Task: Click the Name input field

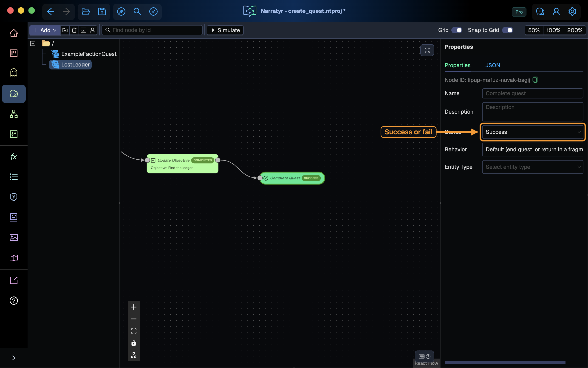Action: [532, 93]
